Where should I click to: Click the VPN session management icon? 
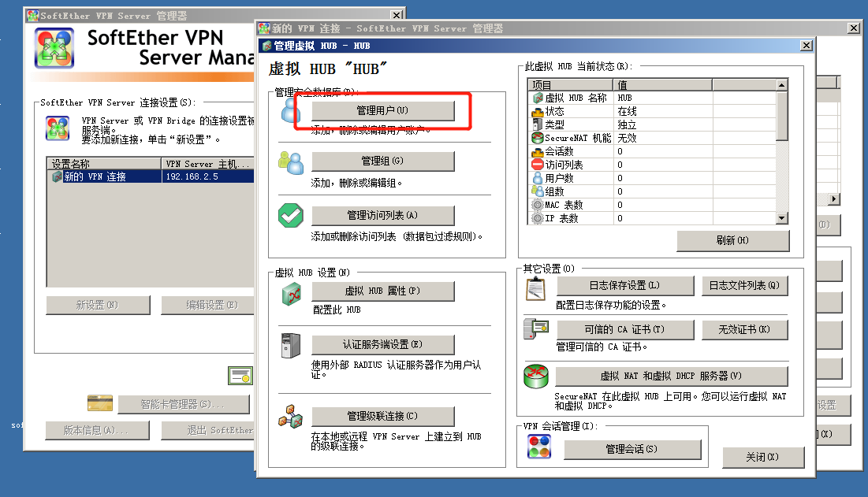[x=540, y=447]
